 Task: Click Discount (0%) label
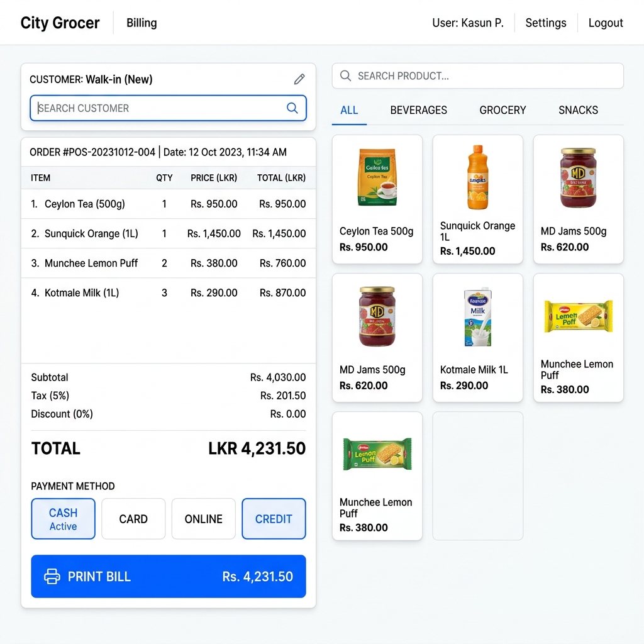62,414
